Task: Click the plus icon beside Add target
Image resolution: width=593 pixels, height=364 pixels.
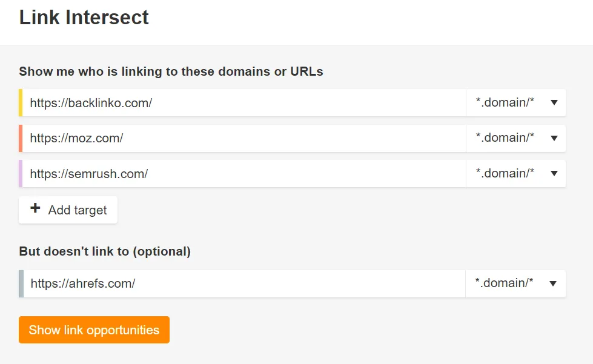Action: coord(36,209)
